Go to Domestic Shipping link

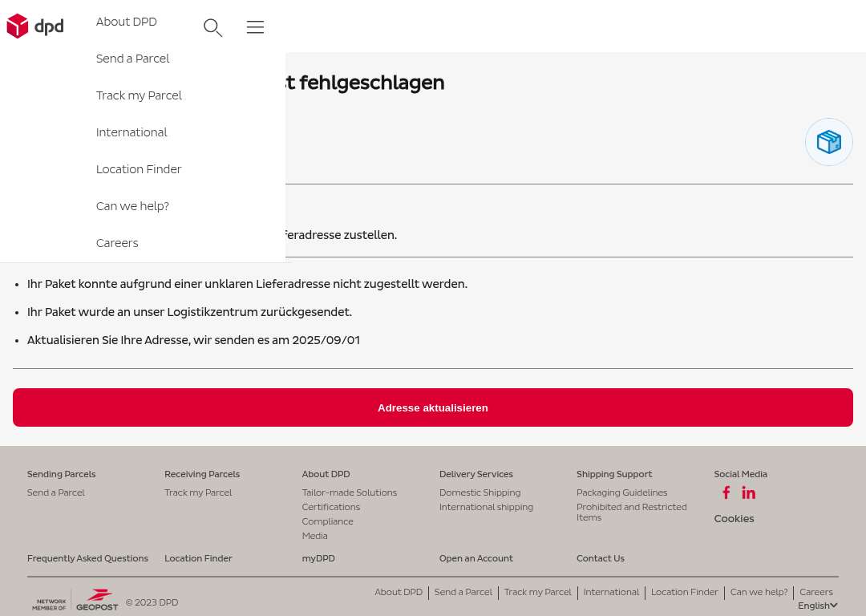pos(480,492)
